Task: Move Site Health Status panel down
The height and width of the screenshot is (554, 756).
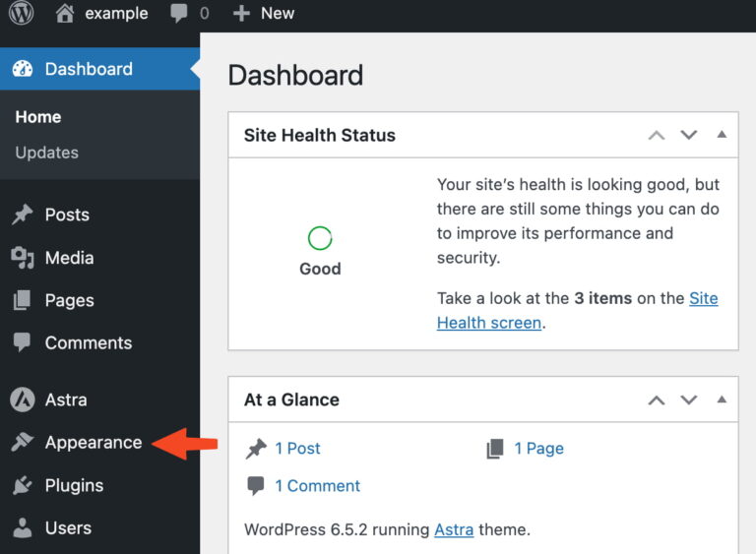Action: click(689, 135)
